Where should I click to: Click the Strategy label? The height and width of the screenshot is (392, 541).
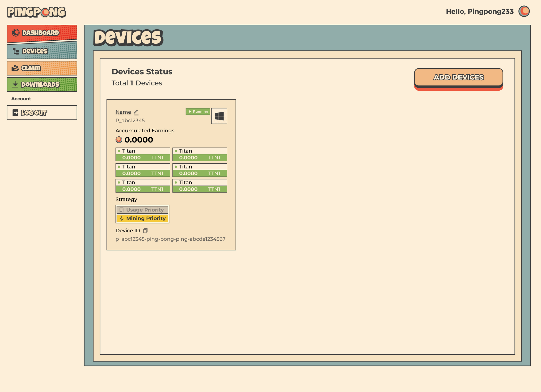coord(126,199)
